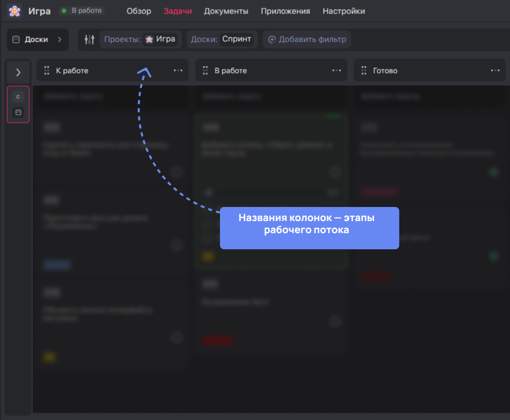Open more options for К работе column
510x420 pixels.
pos(178,71)
